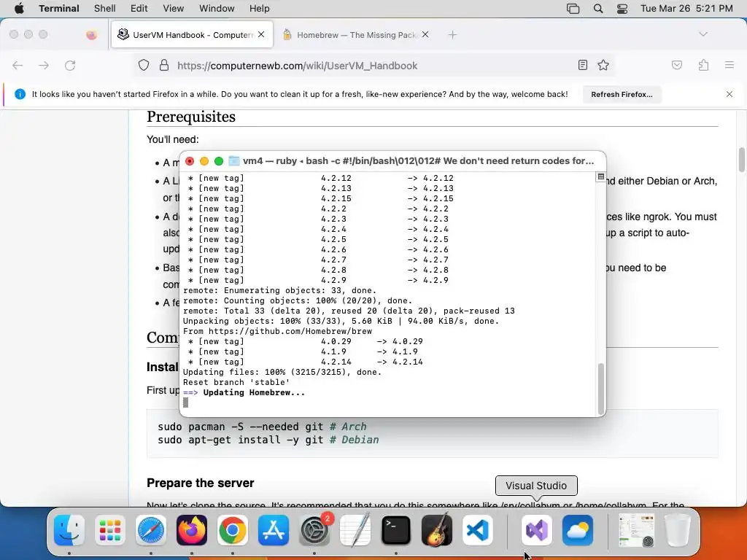Open the Firefox hamburger application menu
The height and width of the screenshot is (560, 747).
point(729,65)
